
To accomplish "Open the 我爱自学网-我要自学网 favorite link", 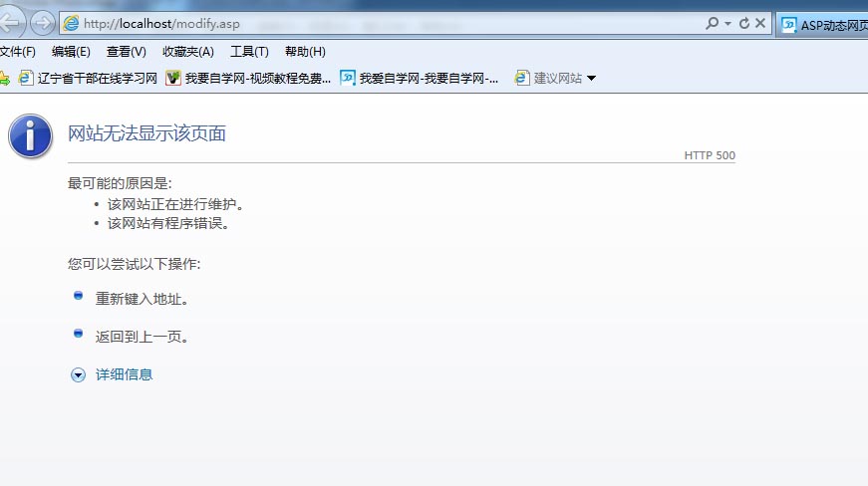I will click(420, 79).
